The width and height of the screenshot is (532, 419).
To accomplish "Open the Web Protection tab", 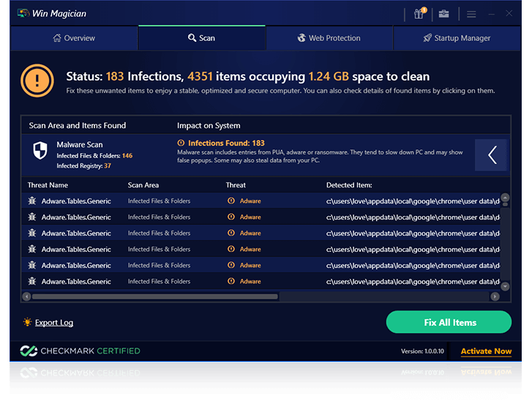I will (x=329, y=38).
